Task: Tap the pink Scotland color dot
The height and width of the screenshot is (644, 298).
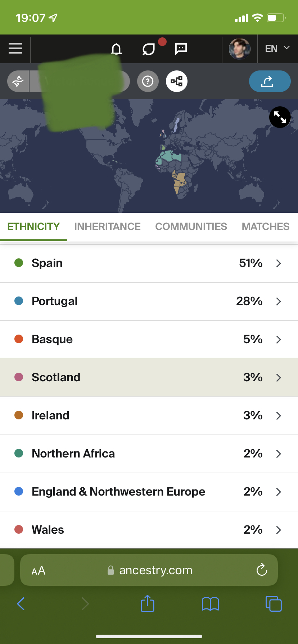Action: point(19,377)
